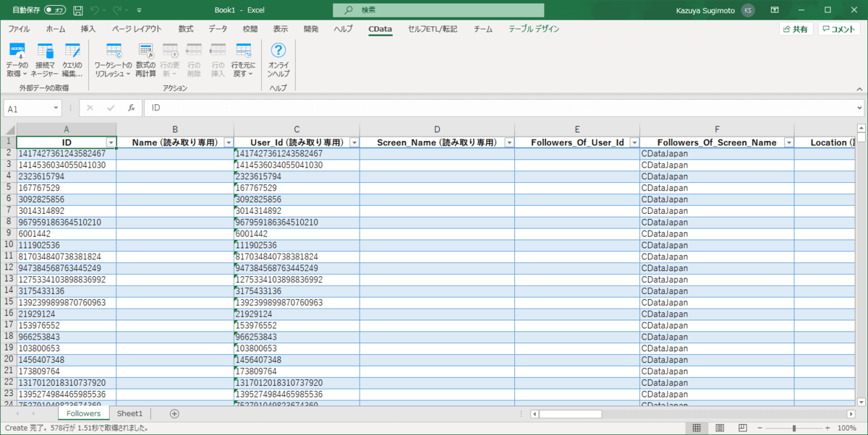Click ワークシートのリフレッシュ refresh worksheet icon

[x=114, y=59]
